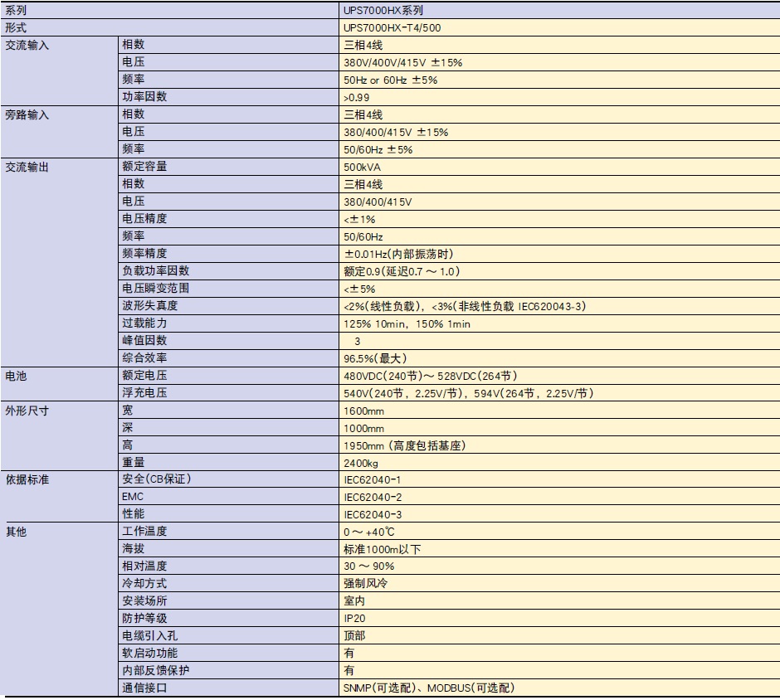
Task: Click the weight value 2400kg
Action: coord(361,464)
